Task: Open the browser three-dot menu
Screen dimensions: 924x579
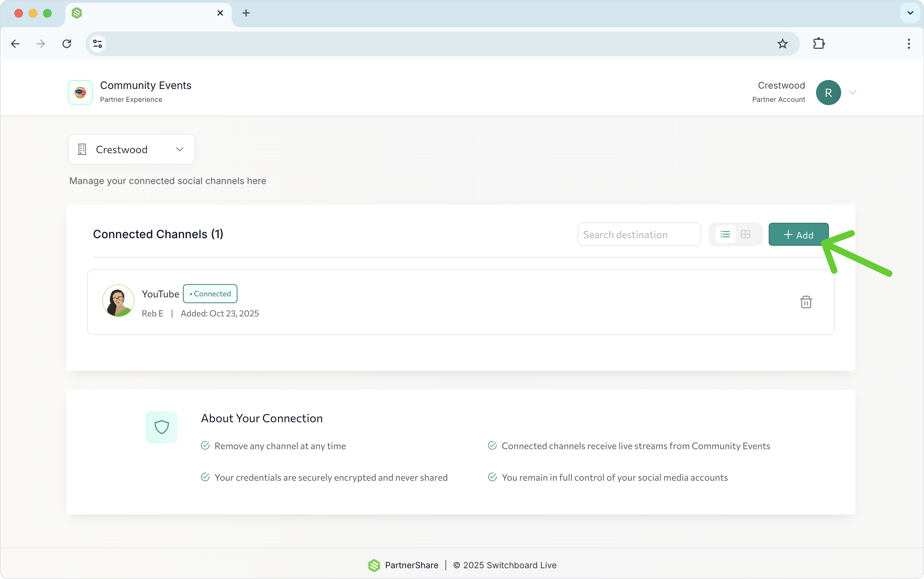Action: 909,44
